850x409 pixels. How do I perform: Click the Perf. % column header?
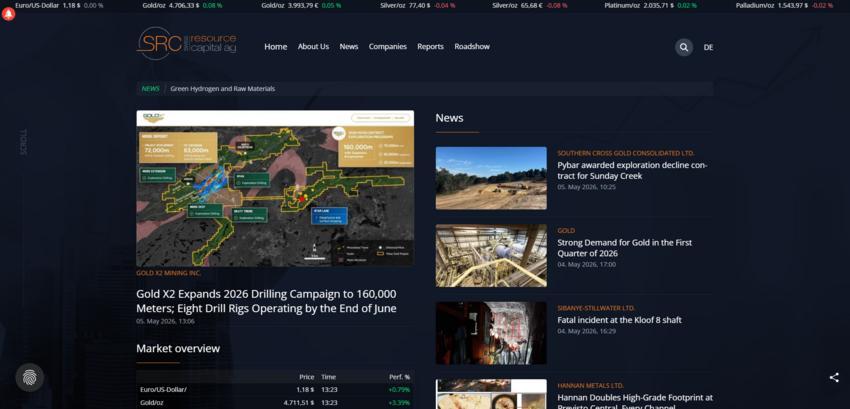tap(400, 376)
